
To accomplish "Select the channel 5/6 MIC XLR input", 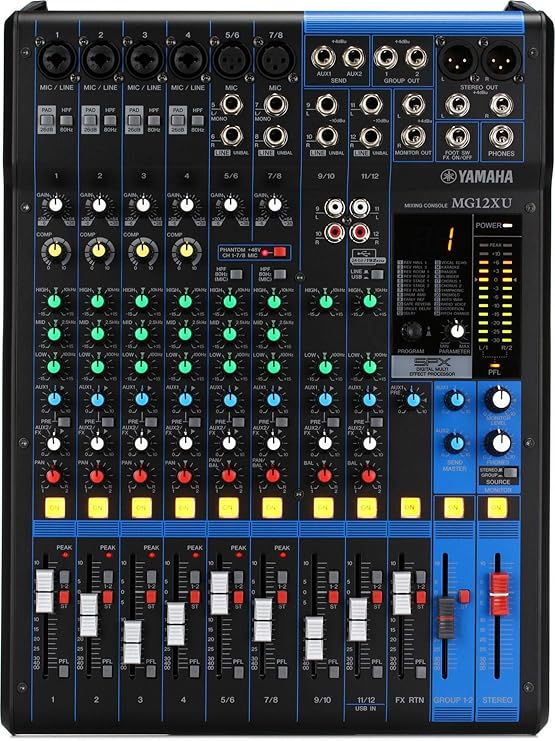I will click(232, 60).
